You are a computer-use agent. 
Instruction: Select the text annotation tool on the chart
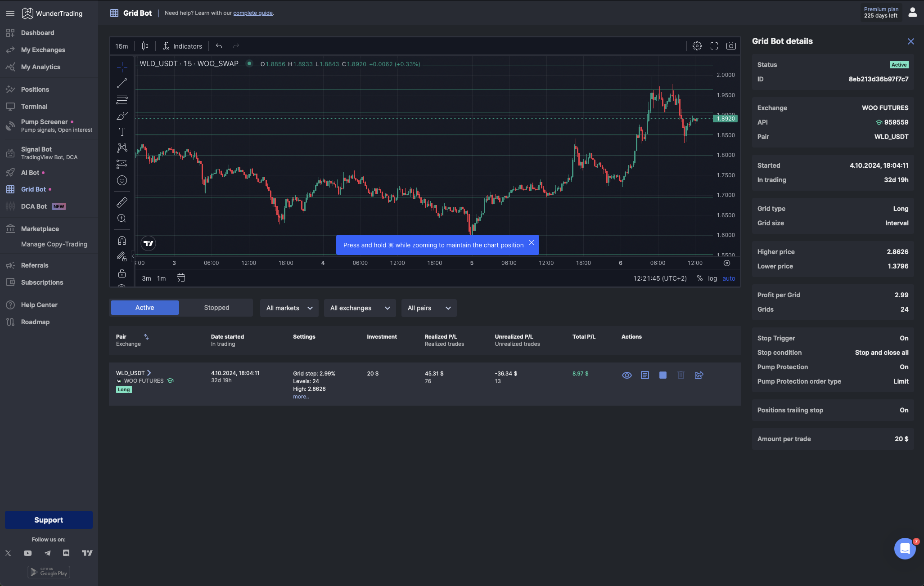[x=122, y=131]
